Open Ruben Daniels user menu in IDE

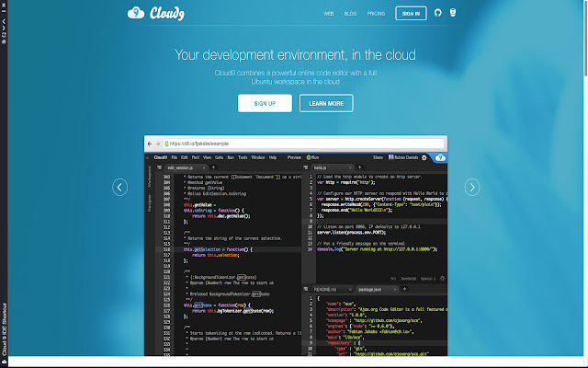click(x=403, y=157)
